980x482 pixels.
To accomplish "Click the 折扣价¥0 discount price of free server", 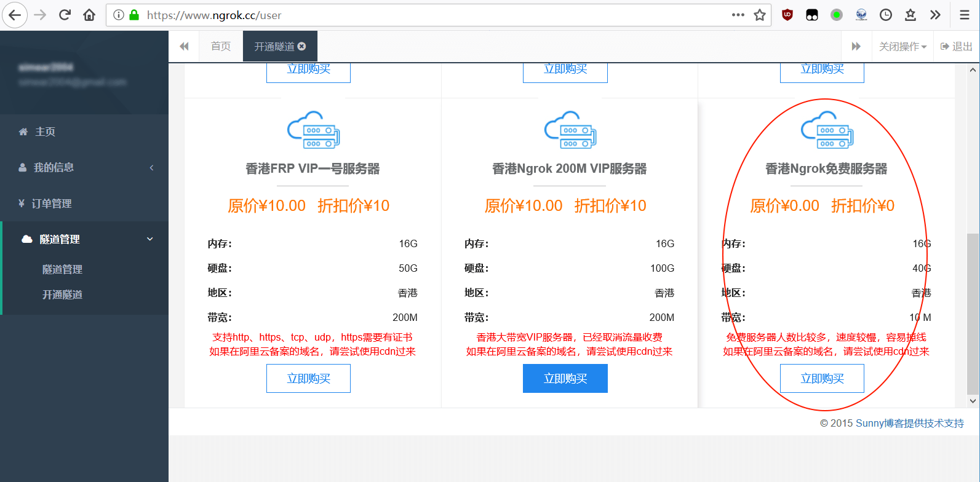I will [862, 205].
